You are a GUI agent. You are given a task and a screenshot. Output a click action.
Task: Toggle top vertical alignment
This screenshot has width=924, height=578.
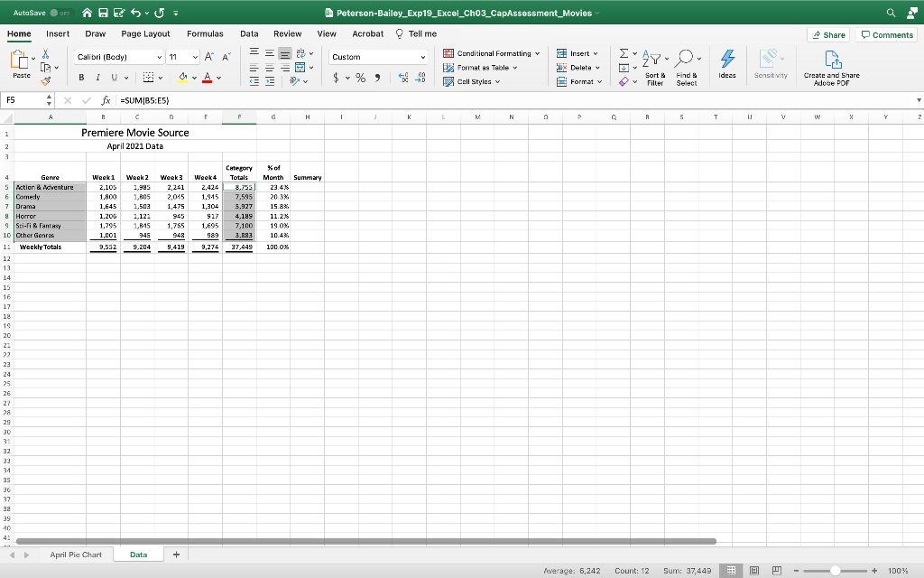coord(254,53)
